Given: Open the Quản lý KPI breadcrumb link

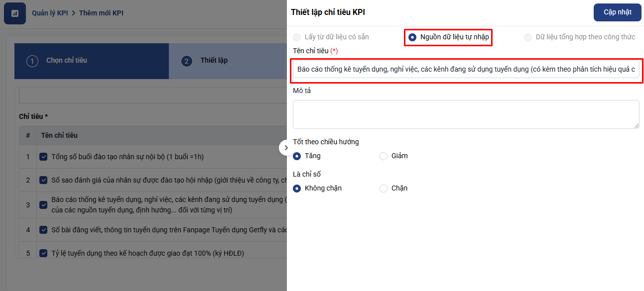Looking at the screenshot, I should [50, 13].
